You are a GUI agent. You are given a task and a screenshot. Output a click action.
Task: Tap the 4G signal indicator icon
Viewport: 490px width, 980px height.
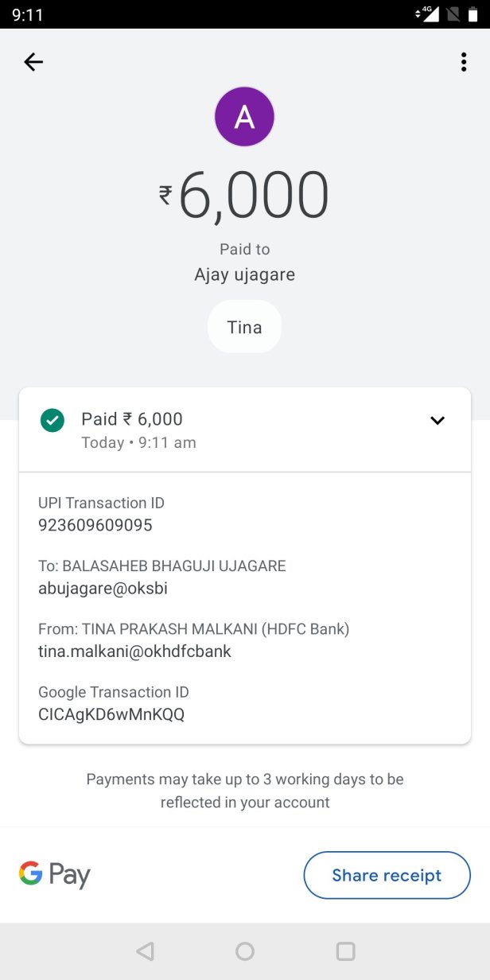(x=429, y=14)
